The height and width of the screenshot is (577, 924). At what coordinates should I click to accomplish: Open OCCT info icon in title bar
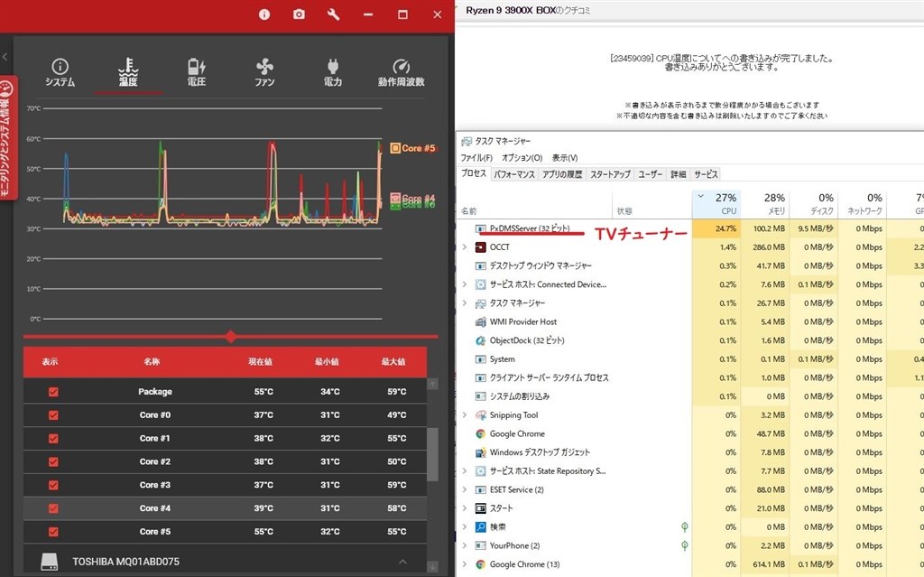[264, 14]
